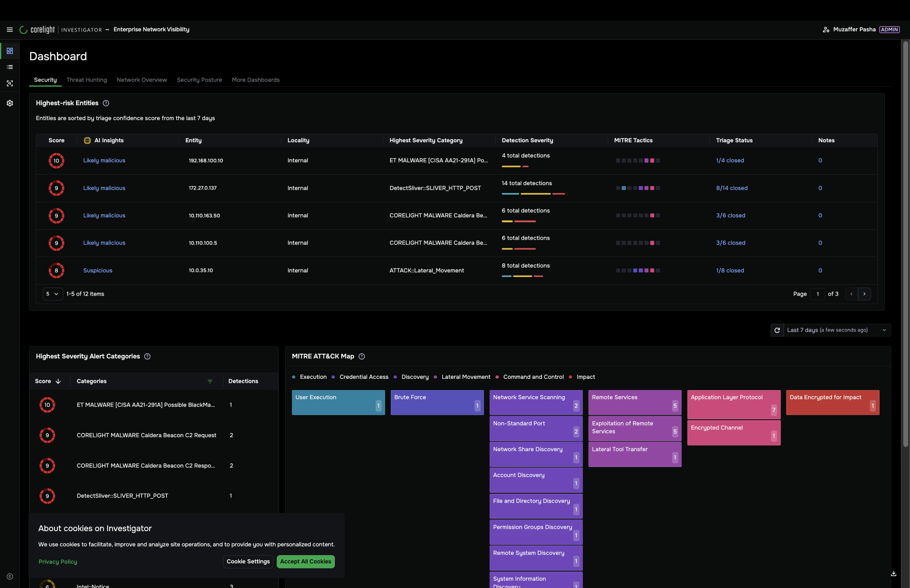The height and width of the screenshot is (588, 910).
Task: Click the Data Encrypted for Impact tile
Action: pyautogui.click(x=833, y=402)
